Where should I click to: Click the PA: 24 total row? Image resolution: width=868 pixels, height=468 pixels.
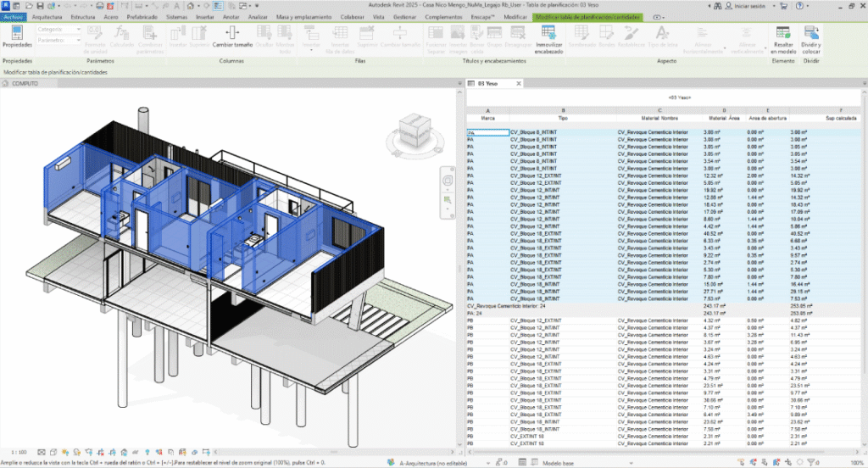coord(664,313)
